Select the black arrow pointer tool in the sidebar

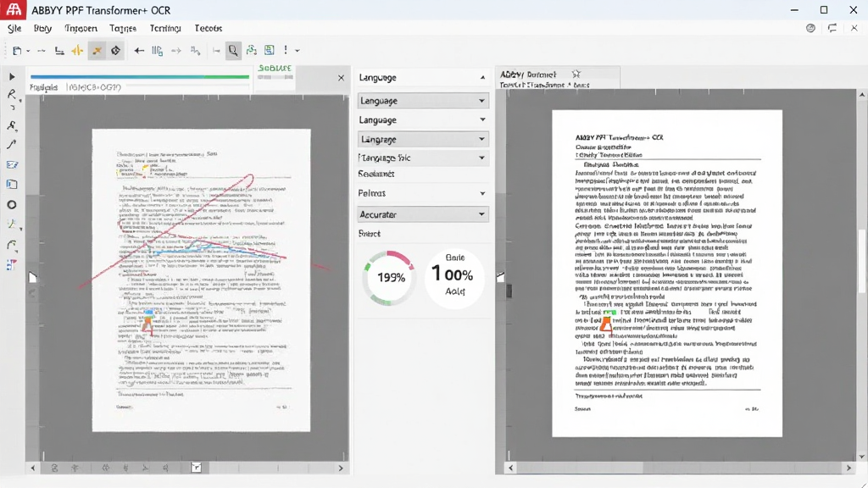12,77
